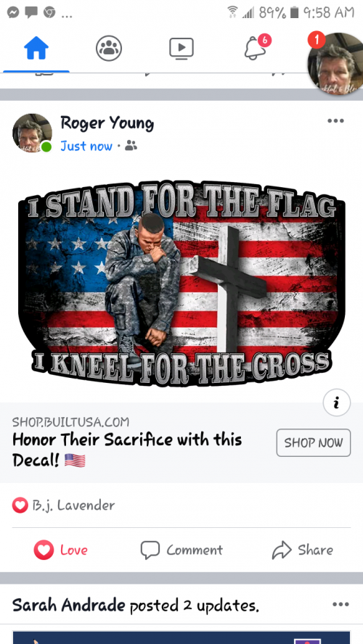This screenshot has height=644, width=363.
Task: Open the Home feed tab
Action: coord(36,49)
